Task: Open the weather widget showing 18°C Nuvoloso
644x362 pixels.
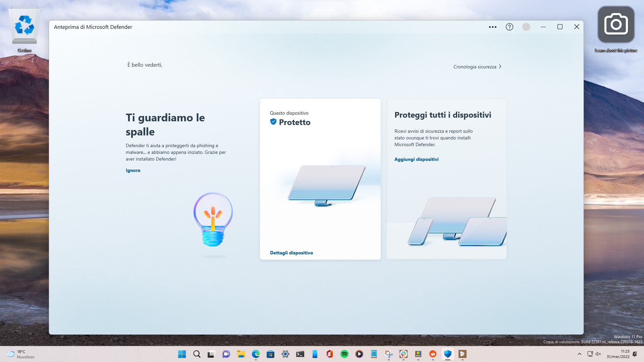Action: (x=21, y=354)
